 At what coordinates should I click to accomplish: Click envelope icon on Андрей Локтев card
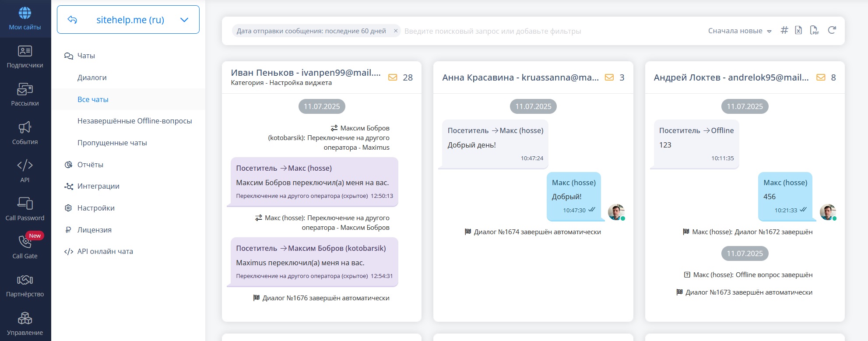click(821, 77)
